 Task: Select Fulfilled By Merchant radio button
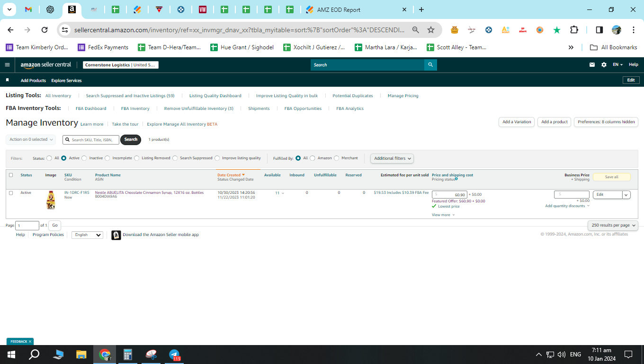pos(337,158)
